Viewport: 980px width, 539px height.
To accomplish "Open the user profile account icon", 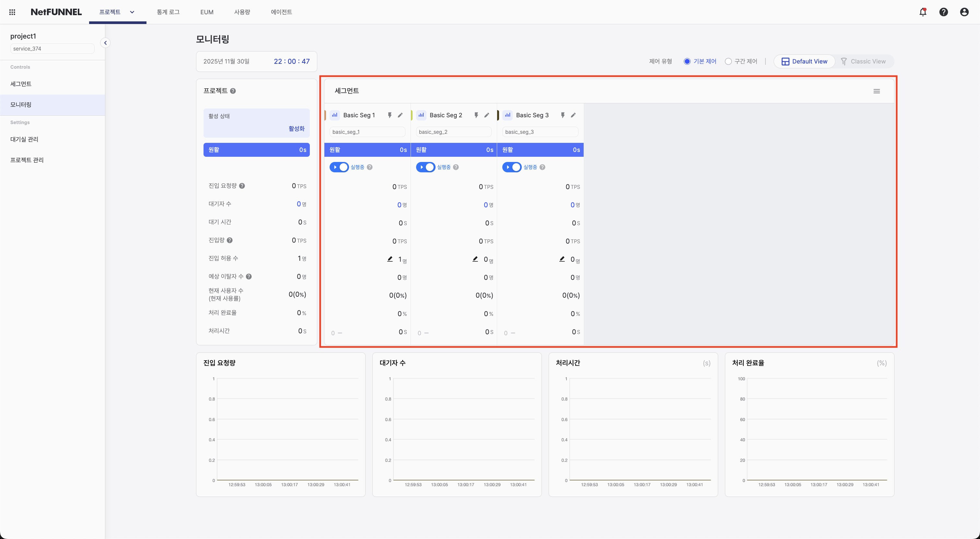I will click(964, 12).
